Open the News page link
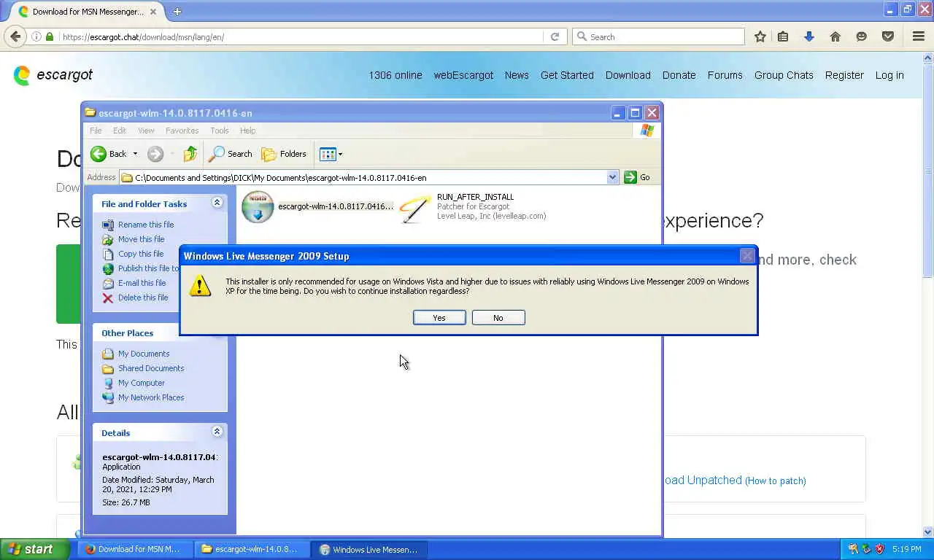Screen dimensions: 934x560 click(517, 75)
